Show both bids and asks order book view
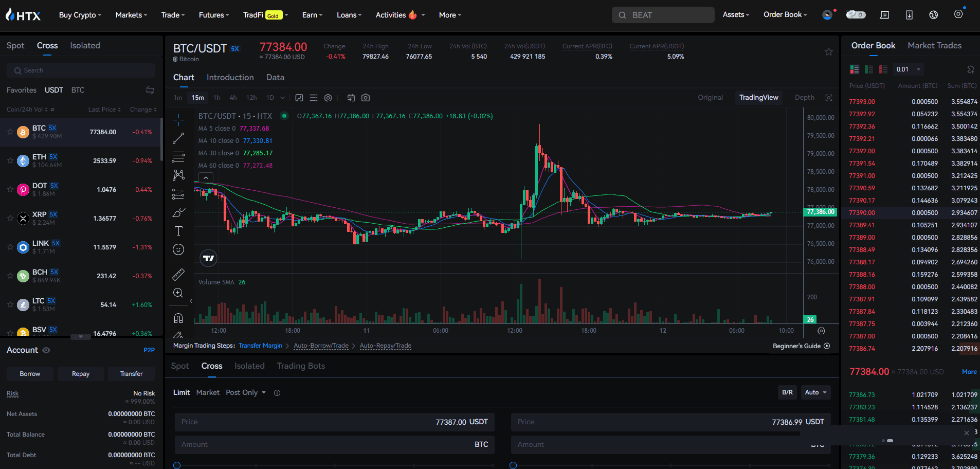The width and height of the screenshot is (980, 469). (855, 69)
